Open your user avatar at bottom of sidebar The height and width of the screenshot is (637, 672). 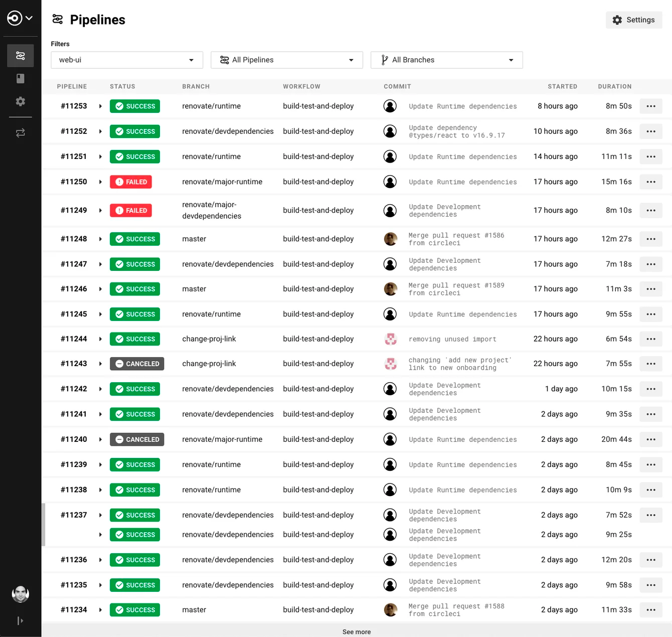tap(20, 594)
